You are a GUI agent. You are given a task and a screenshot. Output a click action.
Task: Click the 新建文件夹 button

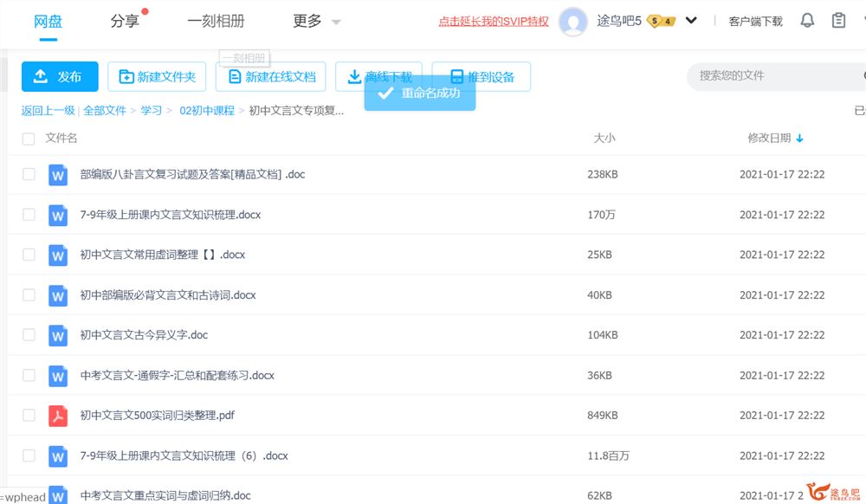[x=157, y=77]
